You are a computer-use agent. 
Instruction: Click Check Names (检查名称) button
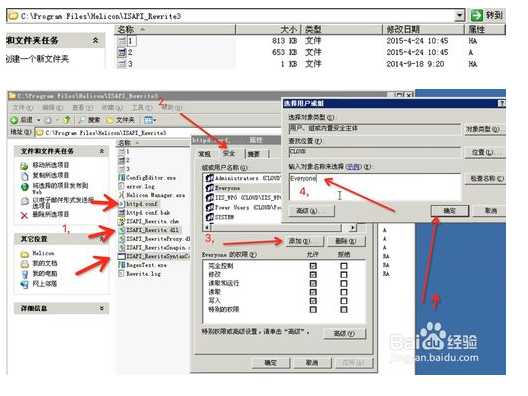486,179
